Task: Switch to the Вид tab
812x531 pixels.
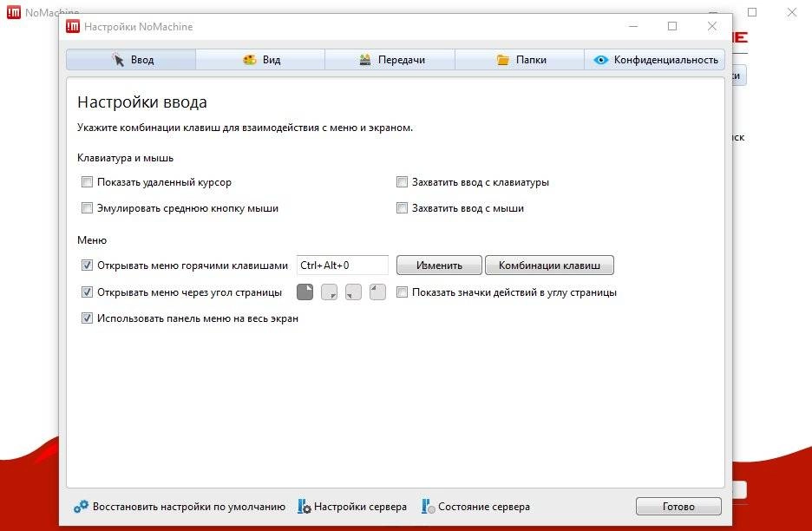Action: 260,60
